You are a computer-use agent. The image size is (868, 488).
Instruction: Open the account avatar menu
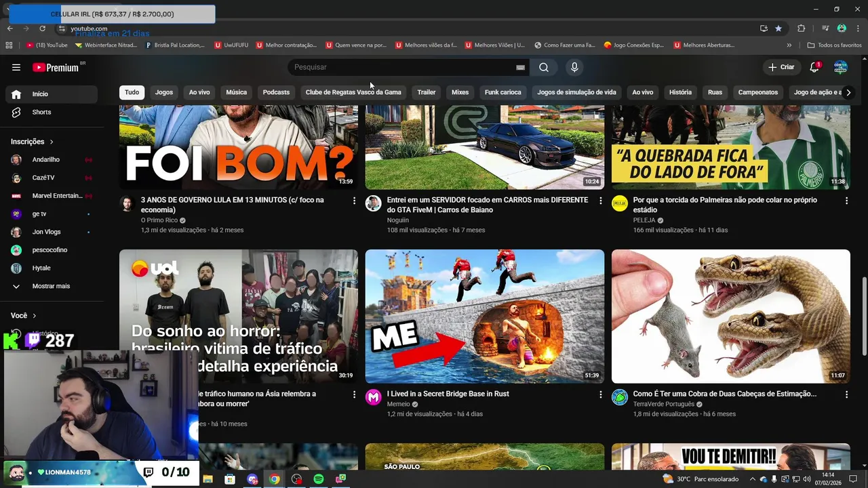840,67
